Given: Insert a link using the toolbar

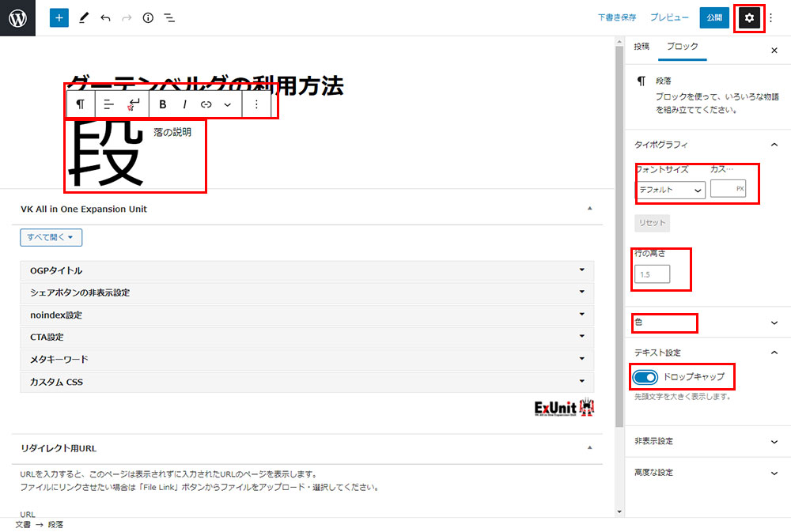Looking at the screenshot, I should [x=206, y=104].
